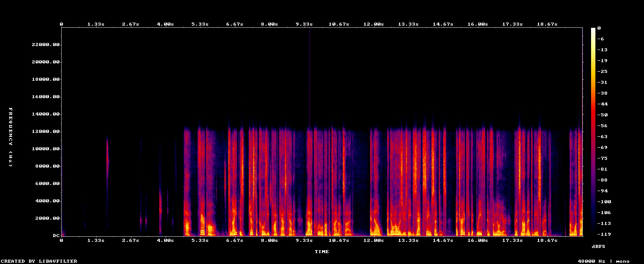Click the 10.67s time axis label

point(339,24)
